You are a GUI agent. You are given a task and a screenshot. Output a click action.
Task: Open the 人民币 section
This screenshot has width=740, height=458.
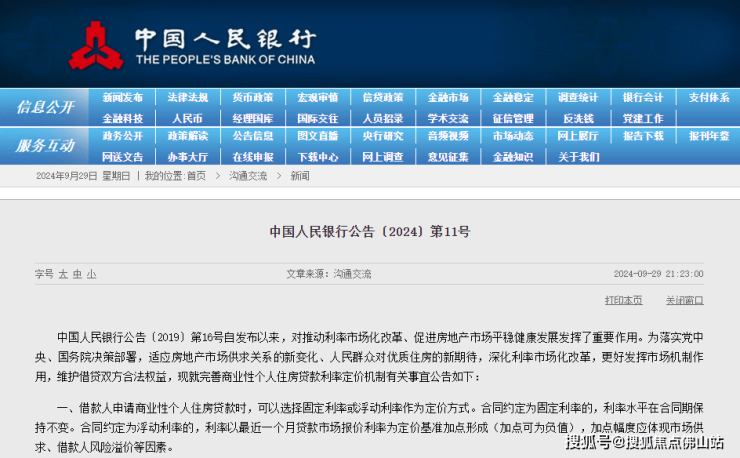pyautogui.click(x=187, y=118)
